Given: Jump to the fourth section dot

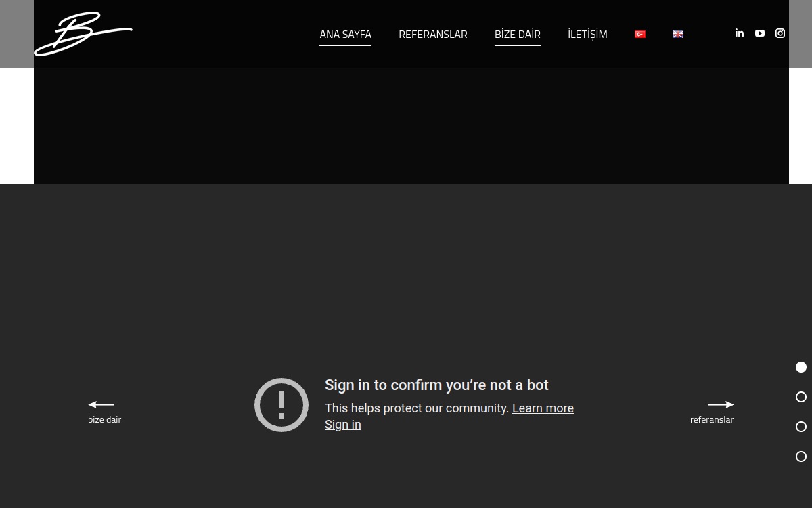Looking at the screenshot, I should point(801,457).
